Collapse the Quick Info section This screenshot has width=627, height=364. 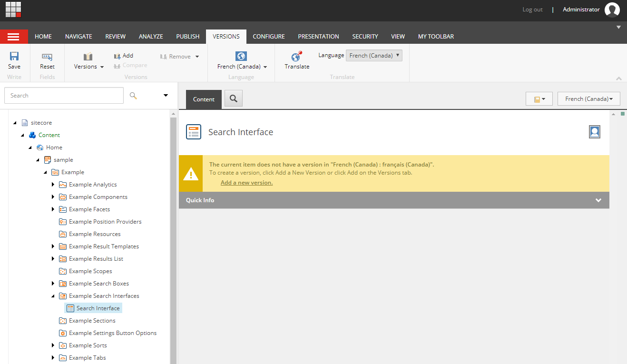598,200
